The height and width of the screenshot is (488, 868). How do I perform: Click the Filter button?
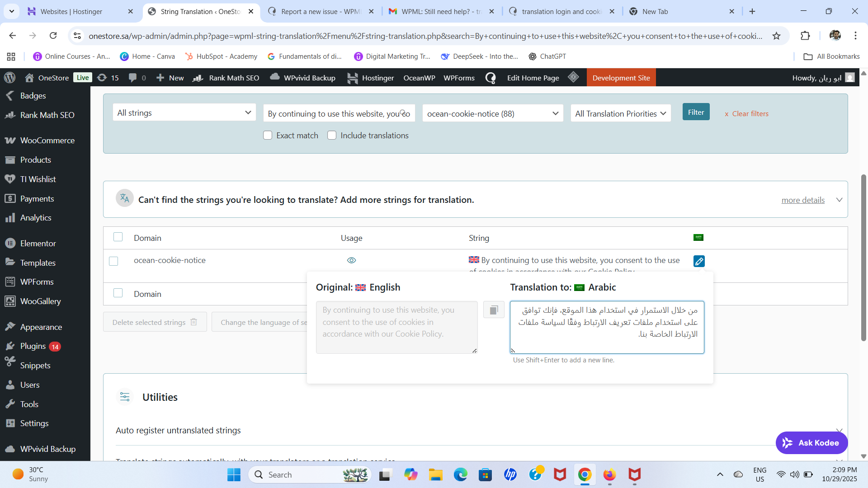[696, 112]
